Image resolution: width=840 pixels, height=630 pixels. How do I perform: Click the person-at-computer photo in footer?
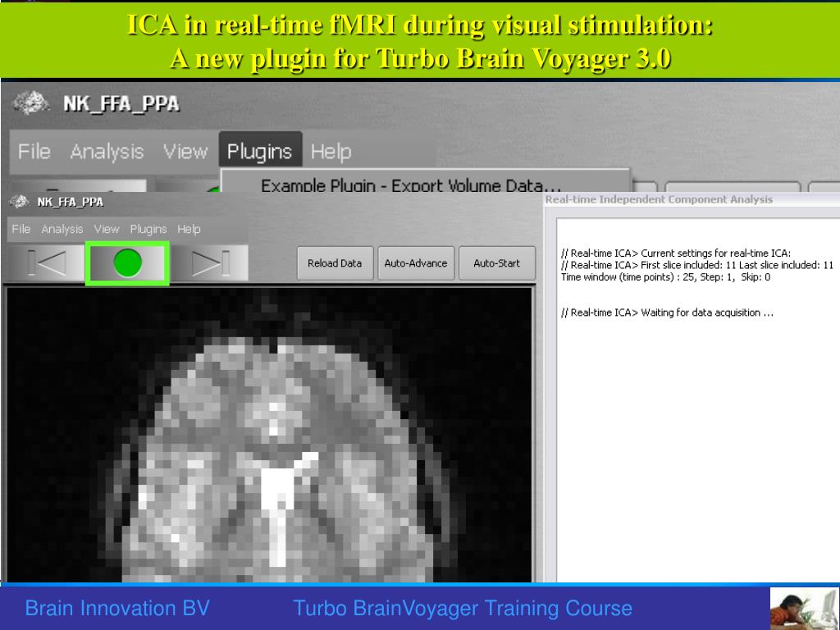tap(805, 608)
